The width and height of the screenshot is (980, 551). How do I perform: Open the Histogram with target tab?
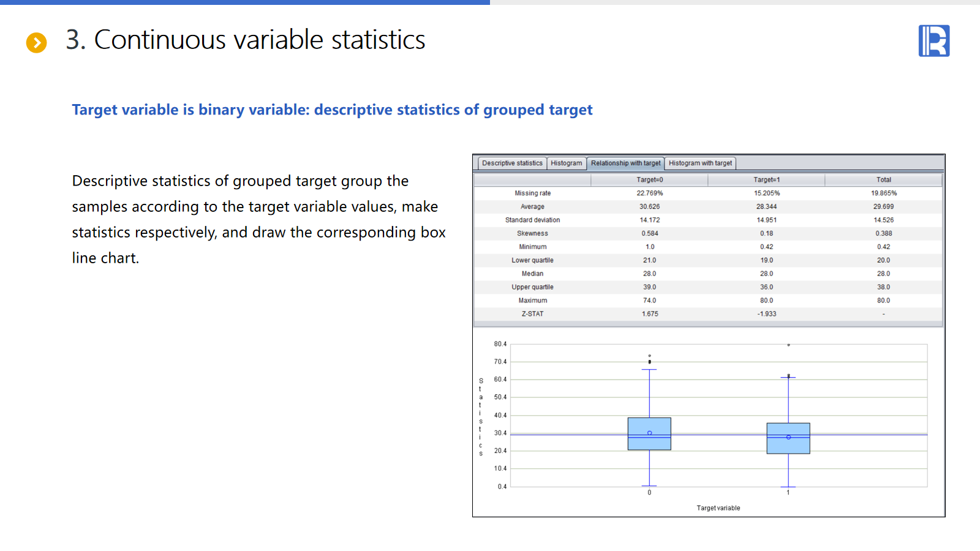click(700, 163)
